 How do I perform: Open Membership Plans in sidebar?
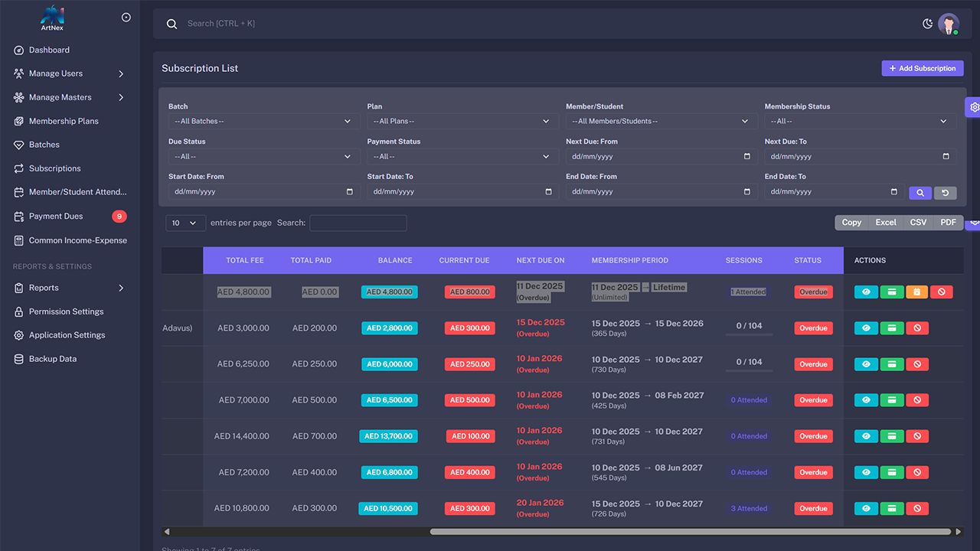click(x=64, y=121)
